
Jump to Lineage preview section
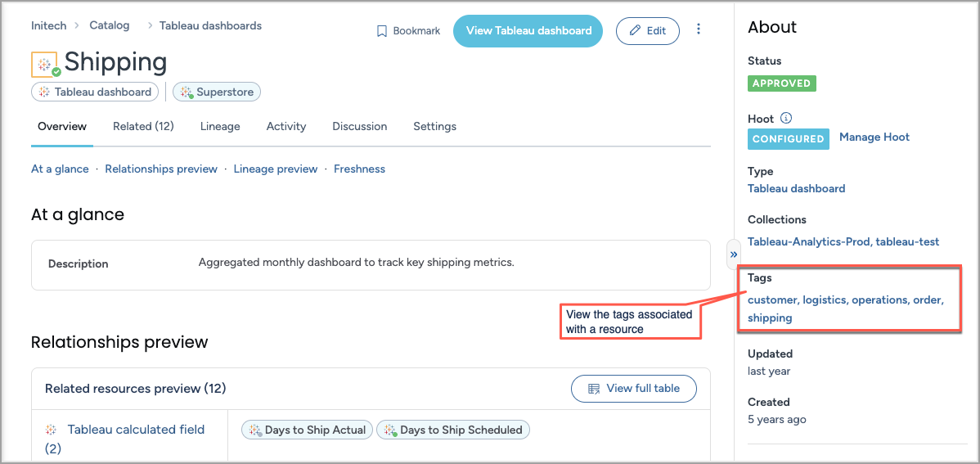[x=276, y=169]
